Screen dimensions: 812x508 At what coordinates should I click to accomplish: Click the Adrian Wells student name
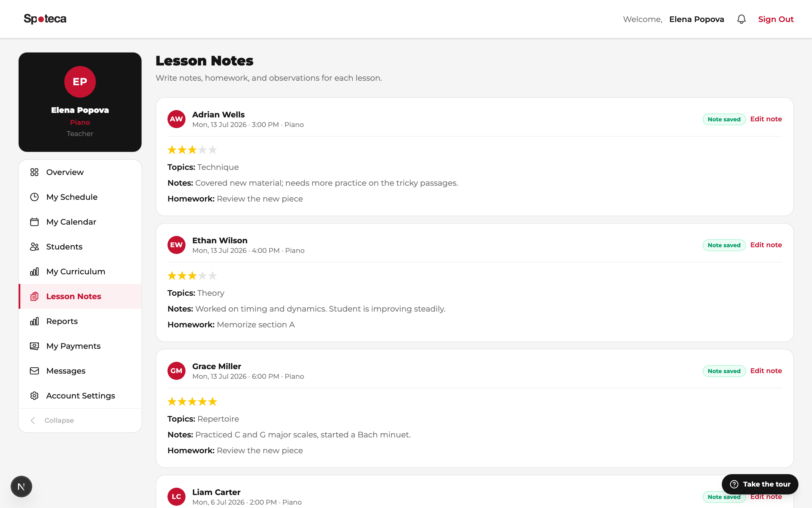pyautogui.click(x=219, y=115)
